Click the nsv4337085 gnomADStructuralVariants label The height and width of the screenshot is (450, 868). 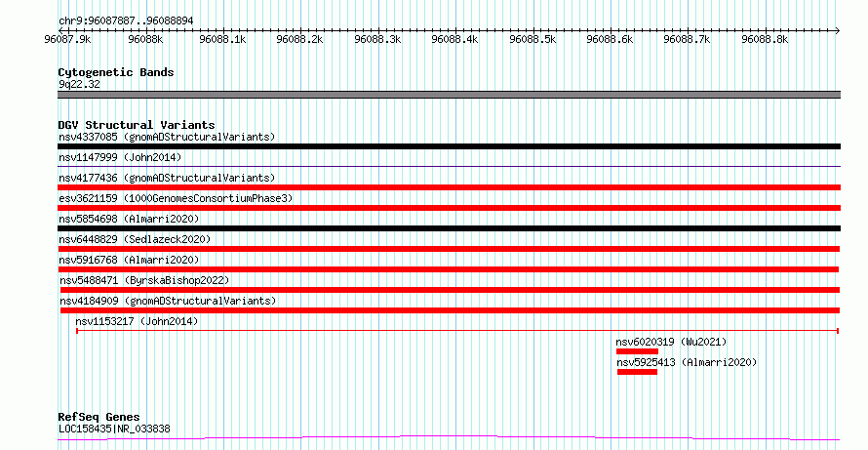pyautogui.click(x=167, y=137)
